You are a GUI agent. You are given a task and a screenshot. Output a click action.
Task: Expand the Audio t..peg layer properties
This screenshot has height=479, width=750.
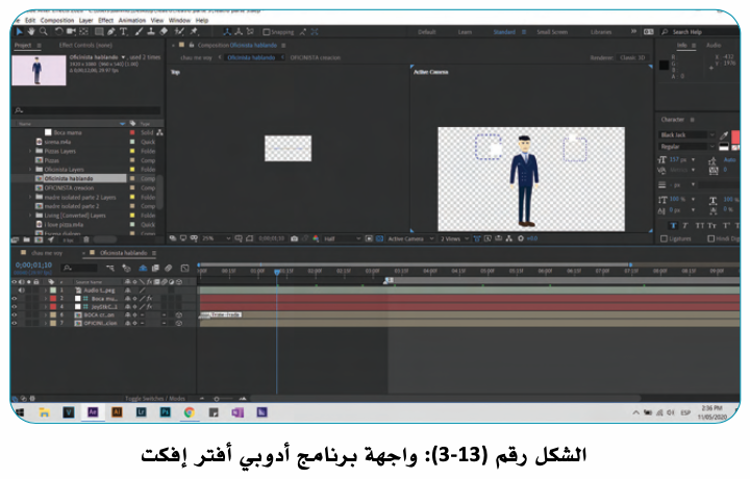click(46, 290)
